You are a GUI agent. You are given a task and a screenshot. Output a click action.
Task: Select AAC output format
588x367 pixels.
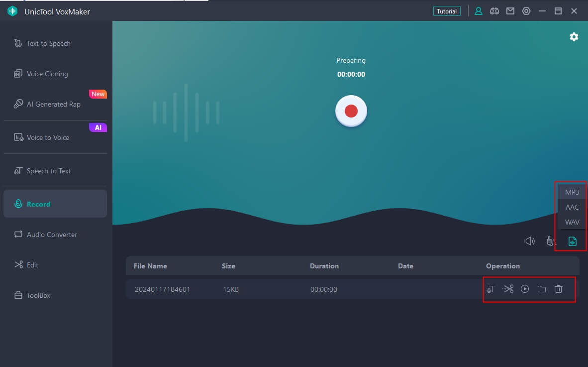pyautogui.click(x=572, y=207)
